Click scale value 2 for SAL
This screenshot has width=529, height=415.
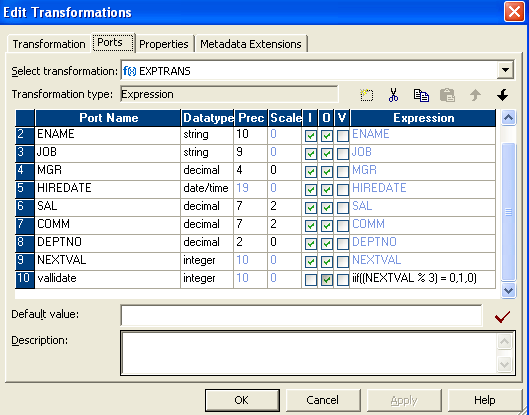(284, 207)
